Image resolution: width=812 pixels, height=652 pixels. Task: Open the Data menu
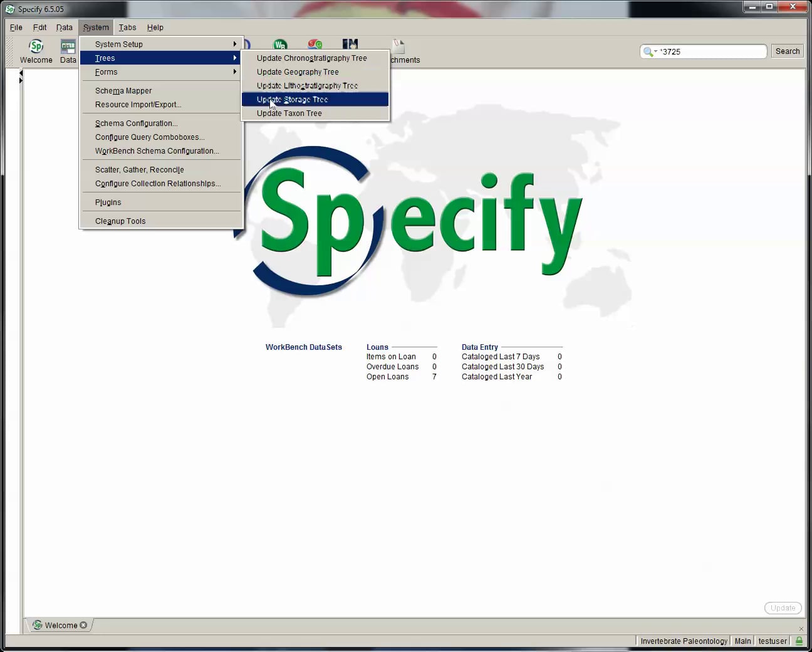point(64,27)
